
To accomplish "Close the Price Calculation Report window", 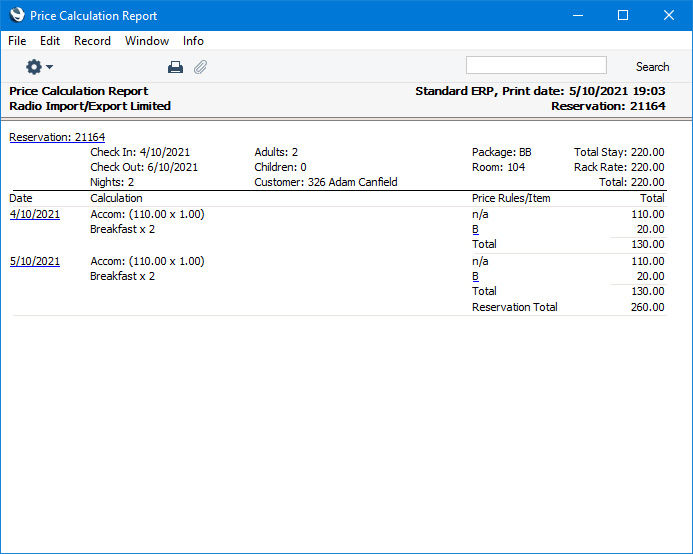I will click(669, 15).
